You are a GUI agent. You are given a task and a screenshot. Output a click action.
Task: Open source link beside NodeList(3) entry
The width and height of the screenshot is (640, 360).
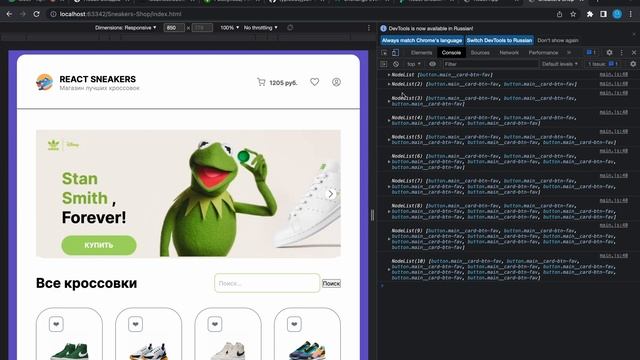pos(613,93)
